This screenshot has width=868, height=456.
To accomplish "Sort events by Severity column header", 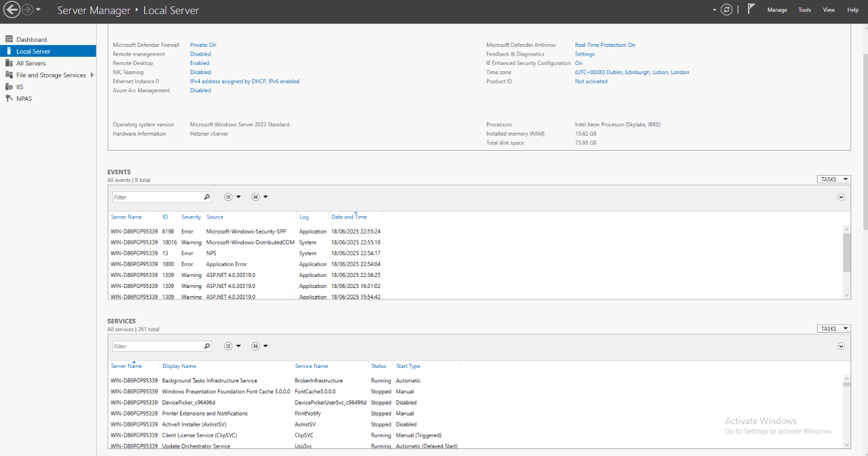I will 191,217.
